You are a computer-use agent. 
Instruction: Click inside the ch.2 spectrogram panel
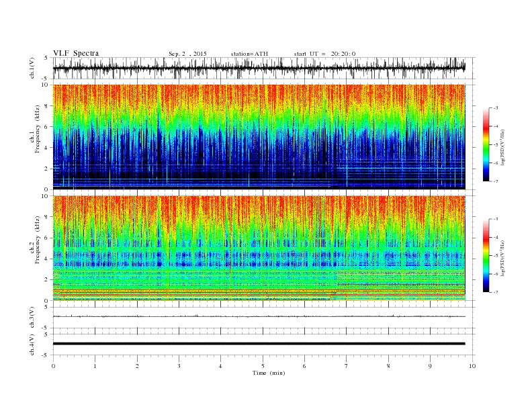(x=259, y=248)
